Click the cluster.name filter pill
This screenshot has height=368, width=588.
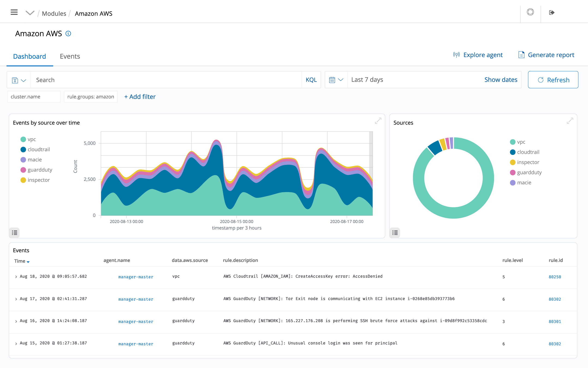[34, 97]
